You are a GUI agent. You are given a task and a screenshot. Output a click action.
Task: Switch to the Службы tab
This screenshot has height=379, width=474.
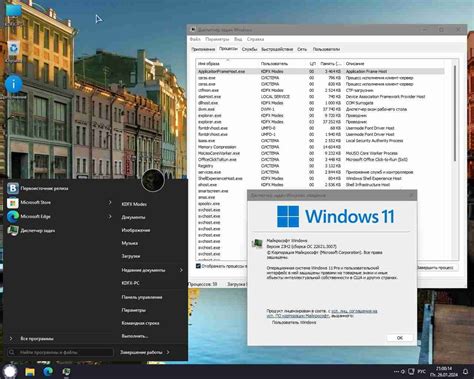[x=249, y=49]
